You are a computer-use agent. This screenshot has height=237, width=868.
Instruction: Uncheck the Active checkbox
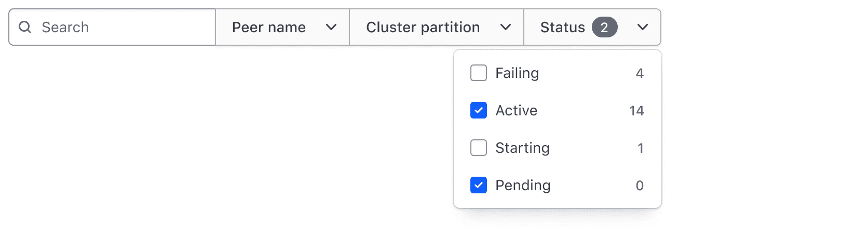click(479, 110)
